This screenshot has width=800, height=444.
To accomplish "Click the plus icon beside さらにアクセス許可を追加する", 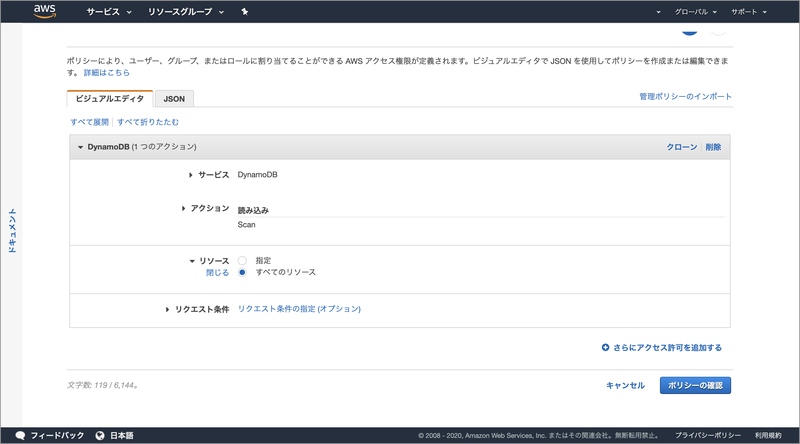I will 605,348.
